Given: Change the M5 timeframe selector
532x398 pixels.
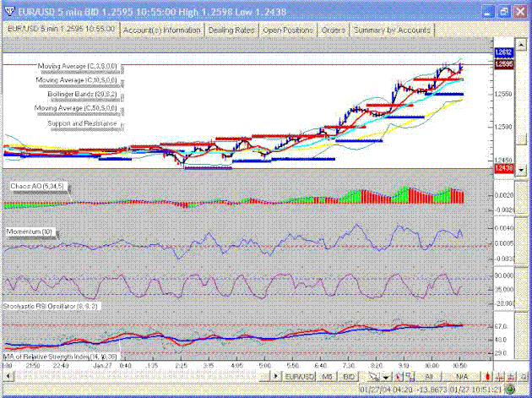Looking at the screenshot, I should coord(327,373).
